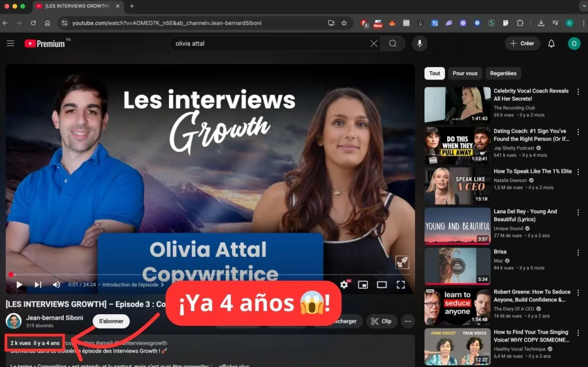Open Jean-bernard Siboni channel avatar
This screenshot has width=588, height=367.
(x=14, y=321)
